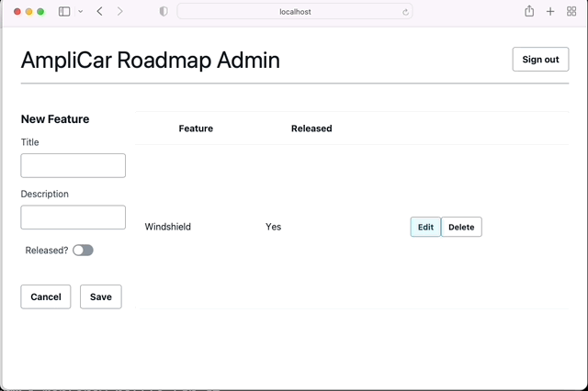Open the privacy shield icon in toolbar

point(164,12)
